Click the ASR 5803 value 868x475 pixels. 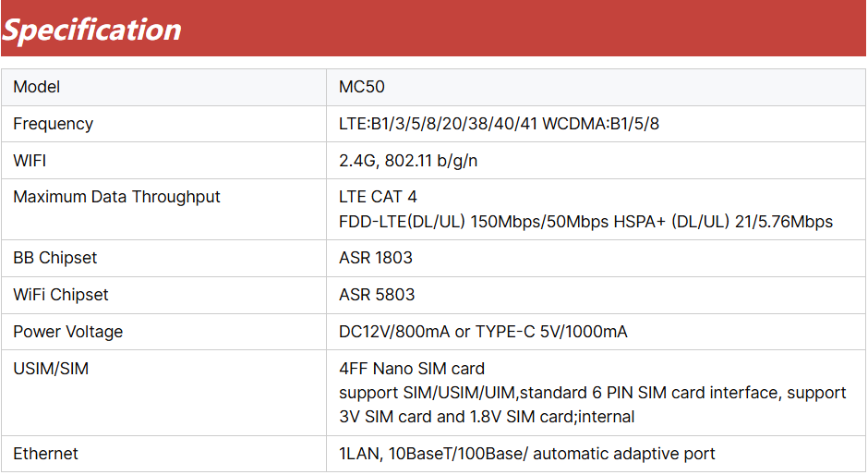[x=377, y=295]
